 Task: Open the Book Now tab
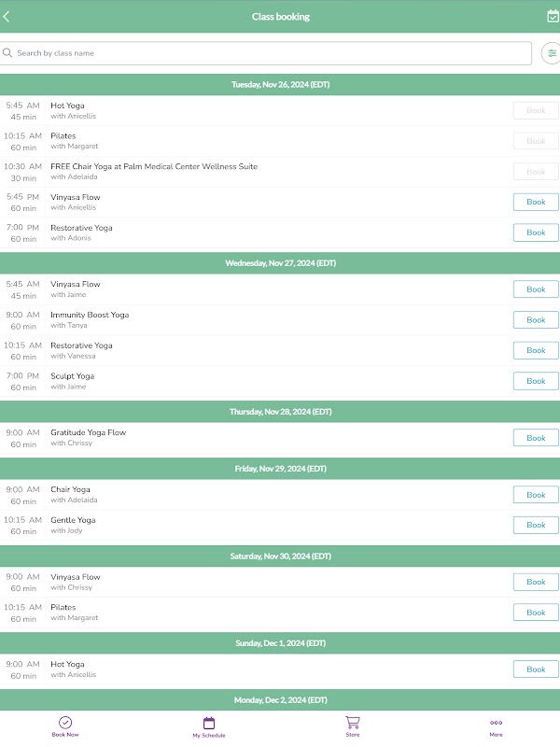point(65,726)
